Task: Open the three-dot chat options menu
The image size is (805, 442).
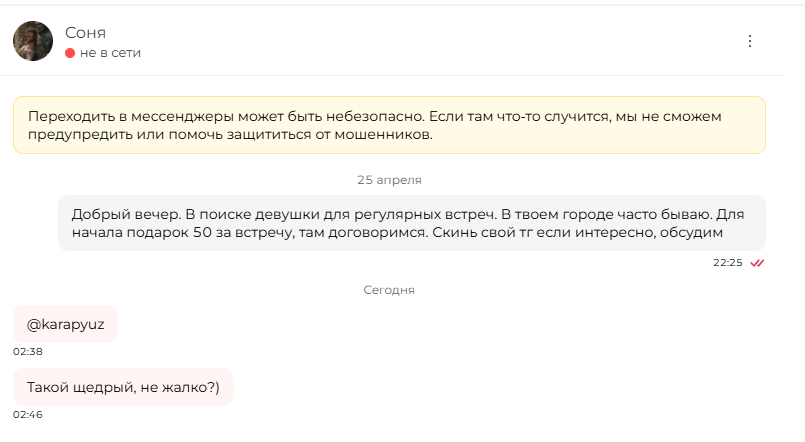Action: tap(750, 41)
